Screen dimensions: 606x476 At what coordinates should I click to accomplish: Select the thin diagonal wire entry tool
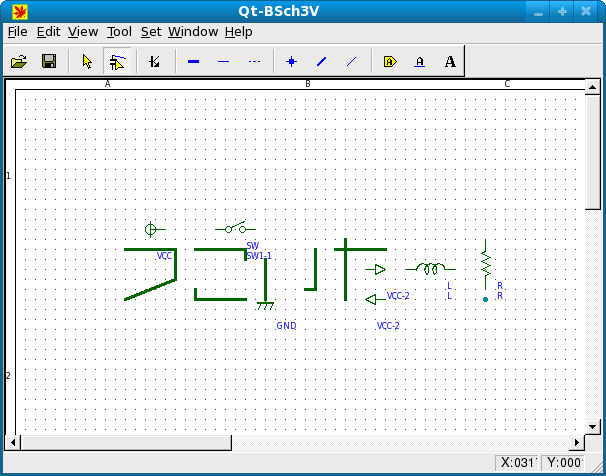pos(351,62)
